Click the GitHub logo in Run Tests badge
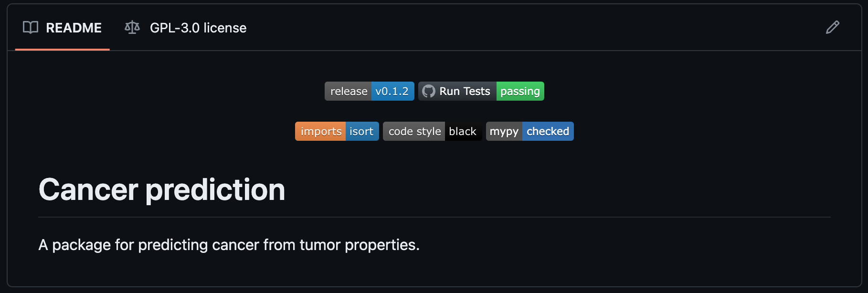This screenshot has height=293, width=868. [429, 91]
